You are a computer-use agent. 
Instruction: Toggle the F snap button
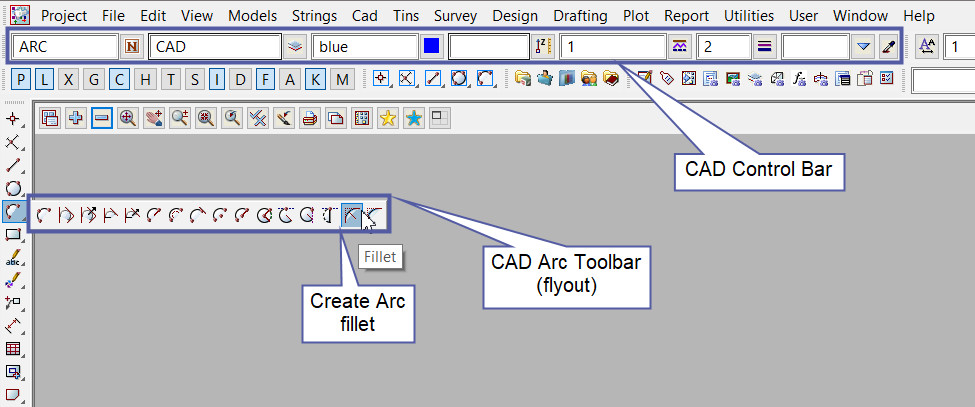point(266,80)
